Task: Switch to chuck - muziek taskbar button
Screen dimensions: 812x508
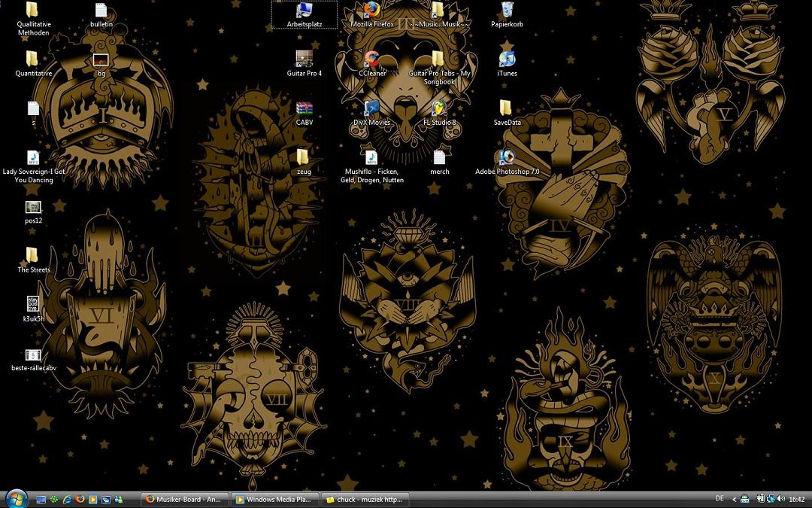Action: [x=365, y=500]
